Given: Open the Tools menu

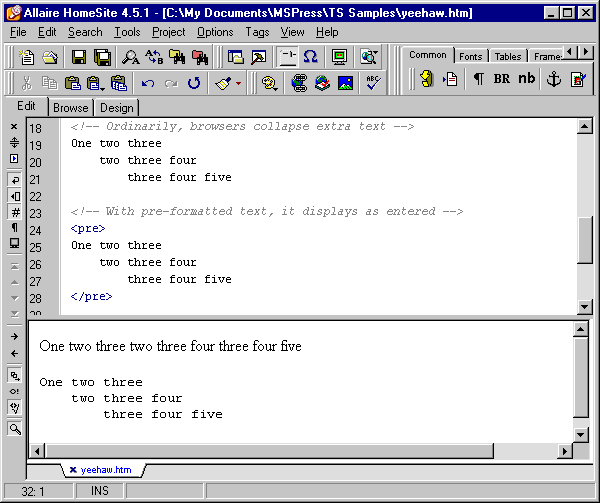Looking at the screenshot, I should click(x=127, y=32).
